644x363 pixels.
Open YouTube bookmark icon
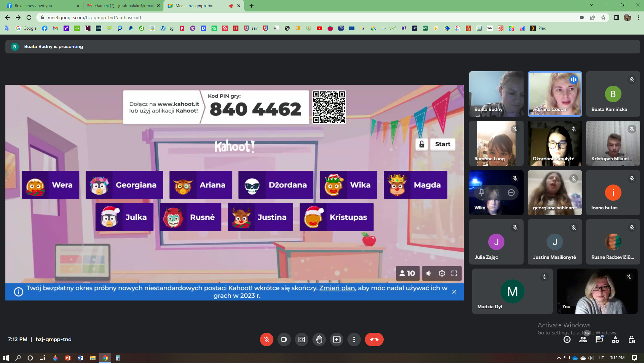pos(319,28)
